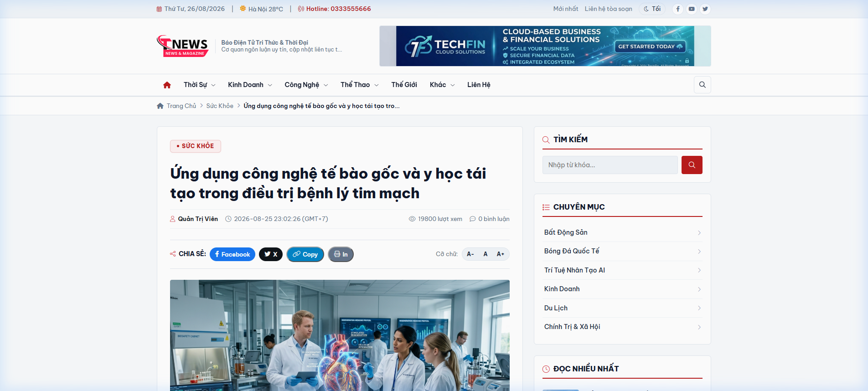Click the Sức Khỏe breadcrumb link
This screenshot has width=868, height=391.
click(219, 106)
